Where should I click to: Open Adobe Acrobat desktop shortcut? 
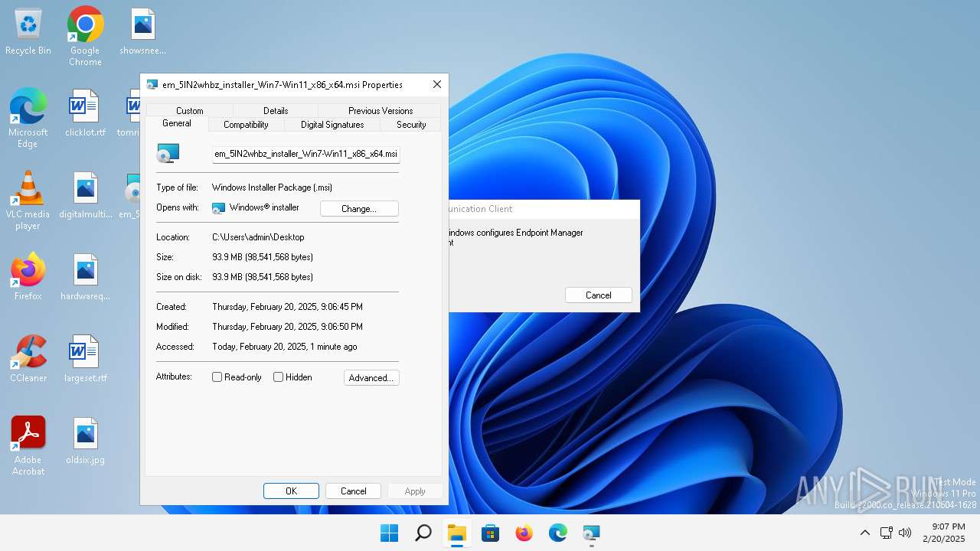pyautogui.click(x=28, y=446)
